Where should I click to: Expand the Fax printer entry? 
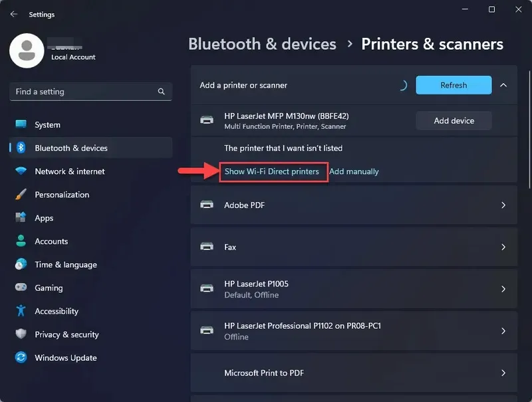pos(503,247)
